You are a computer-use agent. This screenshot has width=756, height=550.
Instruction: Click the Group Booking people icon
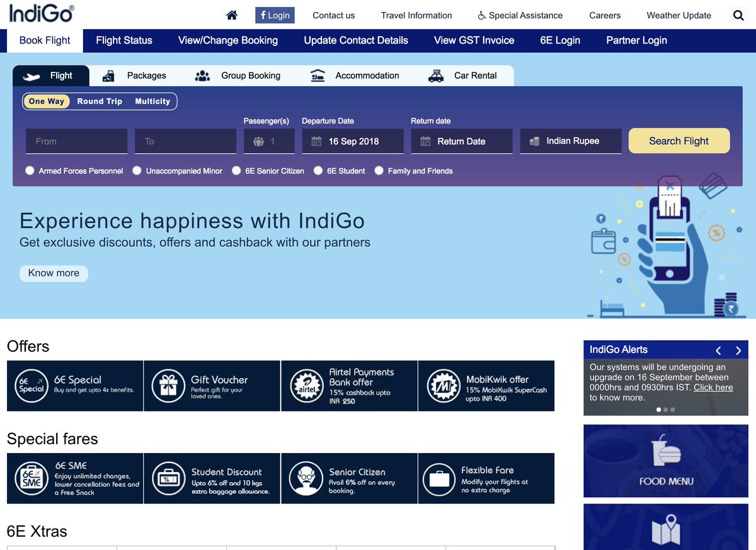coord(202,76)
